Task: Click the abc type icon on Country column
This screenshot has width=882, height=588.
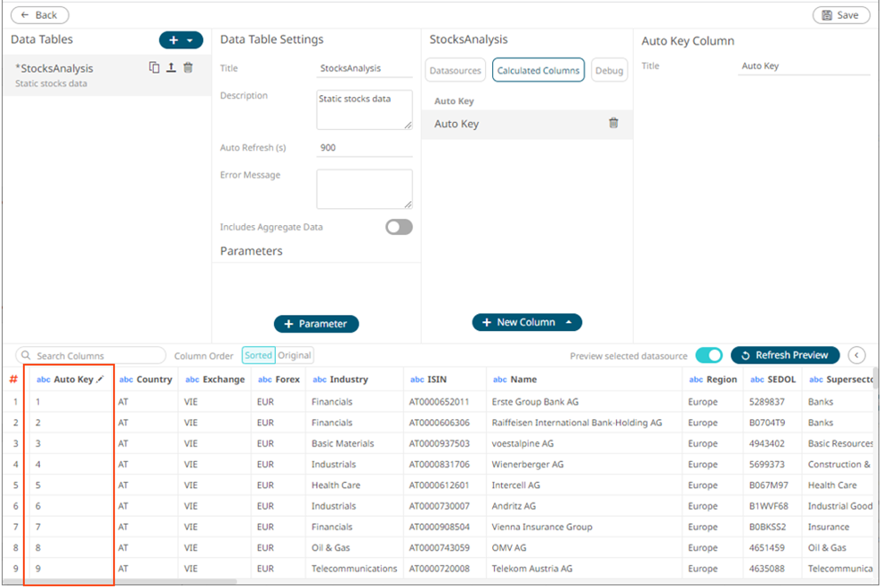Action: tap(126, 379)
